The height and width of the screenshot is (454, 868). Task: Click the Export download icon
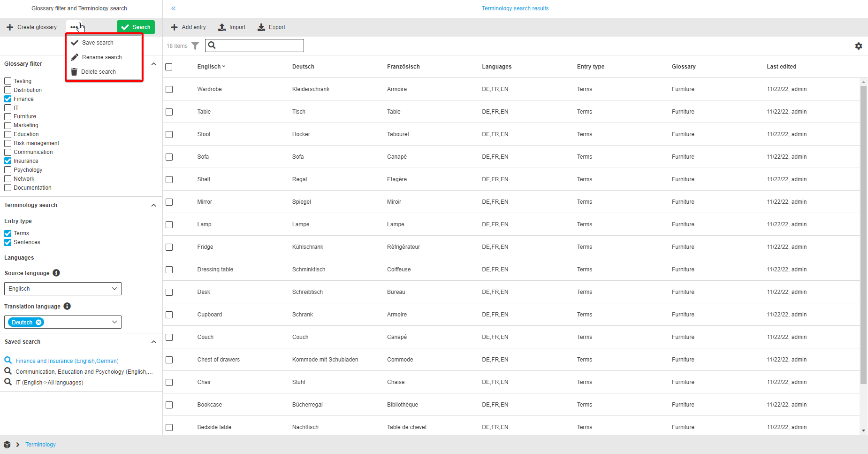coord(261,27)
